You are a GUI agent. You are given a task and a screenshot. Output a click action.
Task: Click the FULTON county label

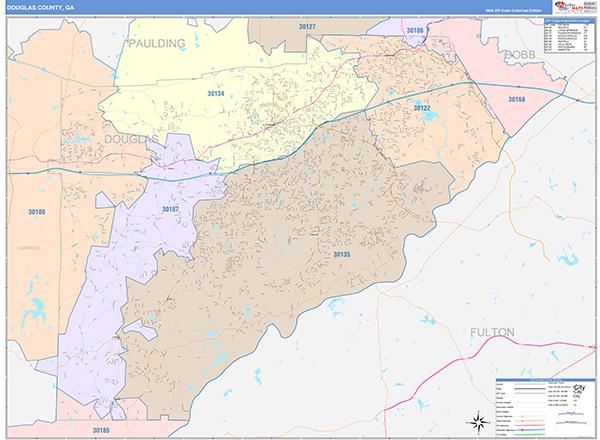(492, 332)
